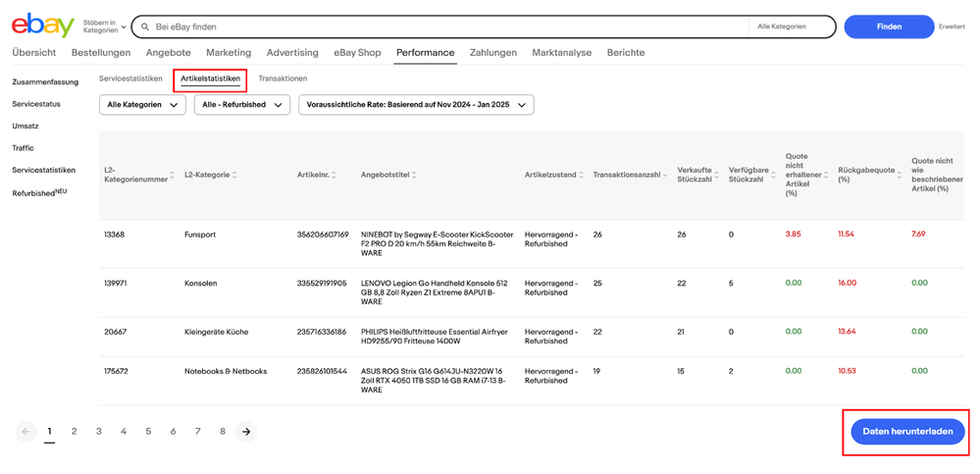Image resolution: width=980 pixels, height=474 pixels.
Task: Click the previous page arrow
Action: pos(26,431)
